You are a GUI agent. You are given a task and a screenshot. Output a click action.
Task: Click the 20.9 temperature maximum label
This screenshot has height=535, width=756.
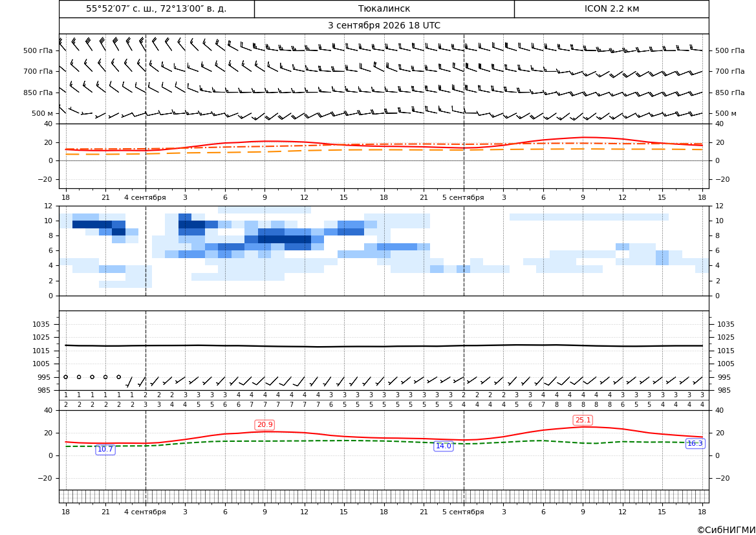265,424
